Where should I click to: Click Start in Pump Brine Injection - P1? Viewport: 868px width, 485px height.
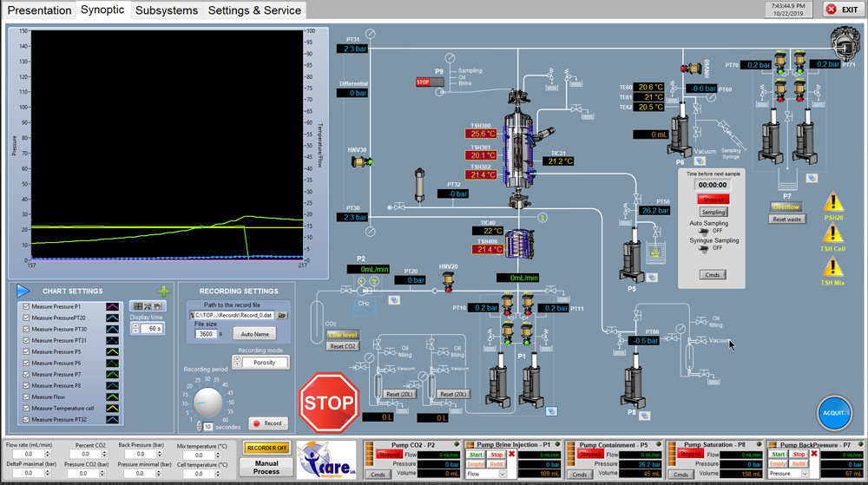point(476,455)
